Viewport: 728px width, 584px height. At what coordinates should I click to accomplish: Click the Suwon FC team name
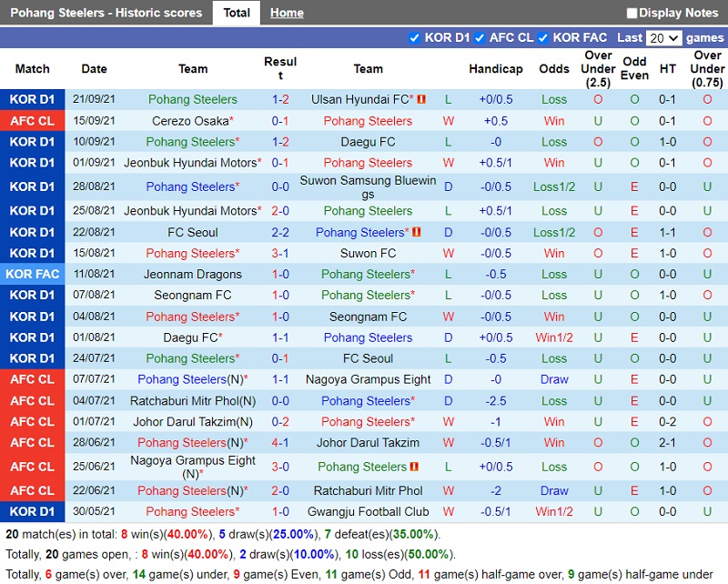(368, 253)
